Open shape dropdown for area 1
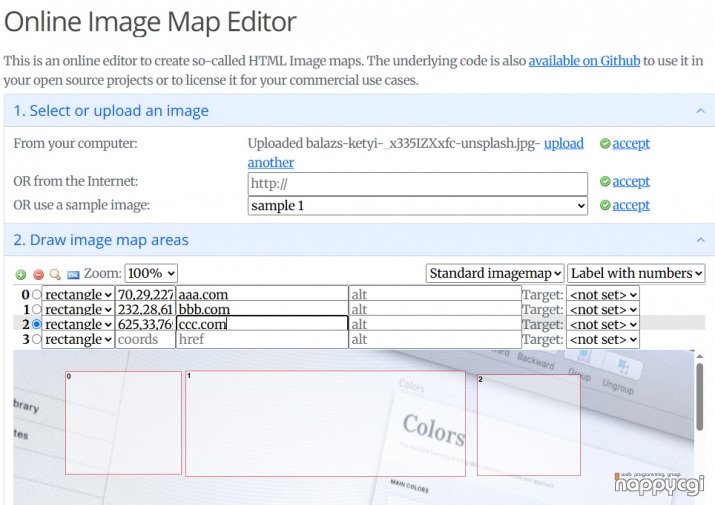This screenshot has height=505, width=715. [x=78, y=309]
